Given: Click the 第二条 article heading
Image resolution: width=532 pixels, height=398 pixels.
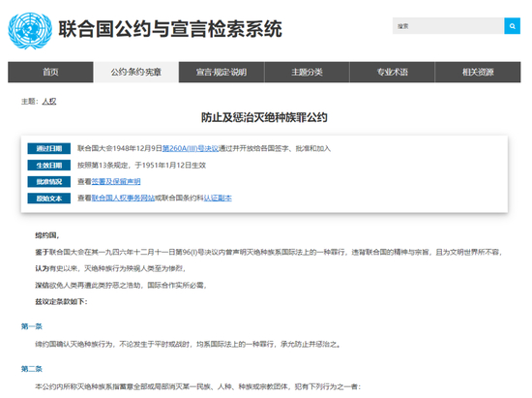Looking at the screenshot, I should pos(32,369).
